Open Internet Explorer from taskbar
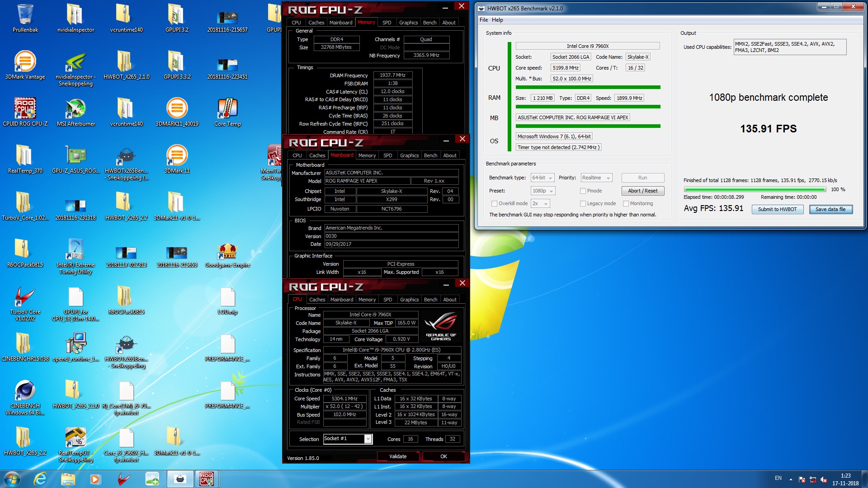This screenshot has width=868, height=488. point(40,479)
